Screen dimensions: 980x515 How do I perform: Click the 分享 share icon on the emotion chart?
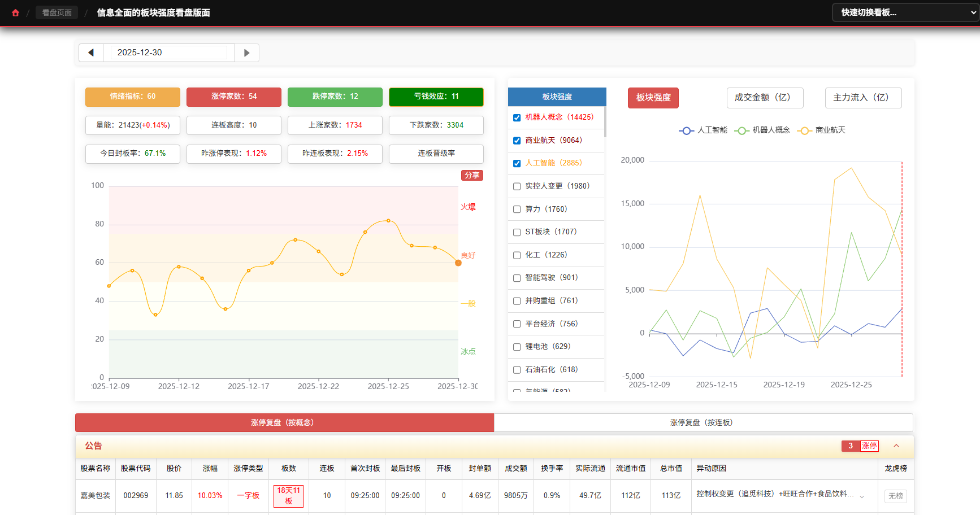(x=472, y=175)
